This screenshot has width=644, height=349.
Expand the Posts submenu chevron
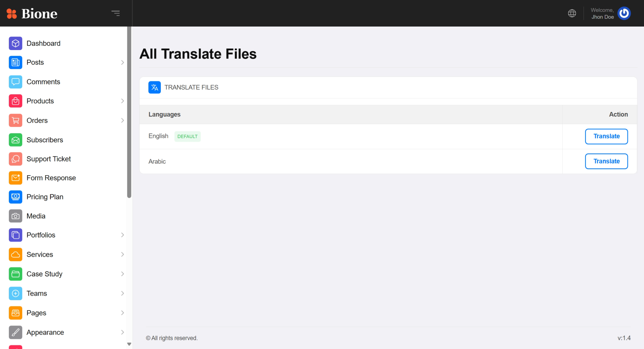[x=122, y=62]
